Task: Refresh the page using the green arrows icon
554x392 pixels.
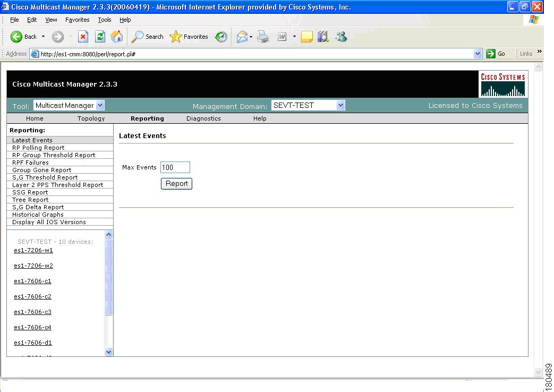Action: point(100,37)
